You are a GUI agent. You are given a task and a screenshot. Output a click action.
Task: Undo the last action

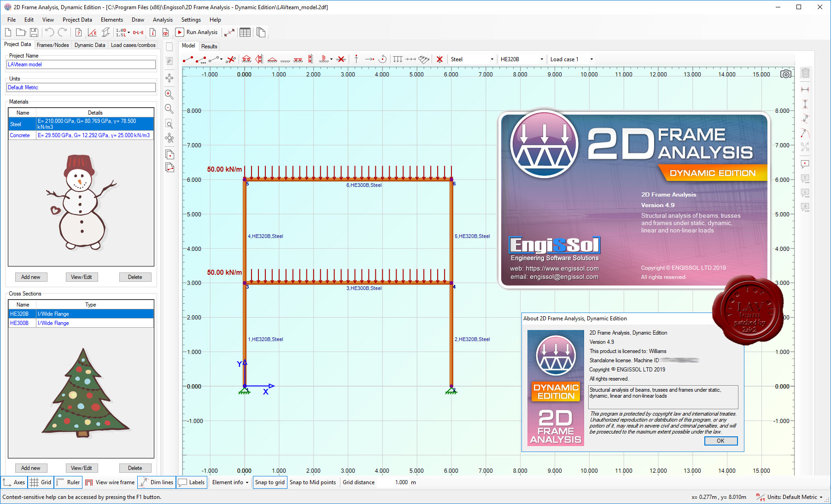[50, 32]
